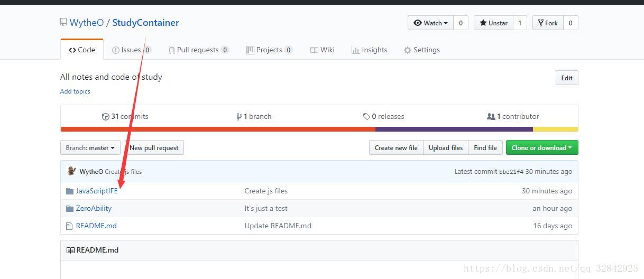Click the Edit description button

567,78
